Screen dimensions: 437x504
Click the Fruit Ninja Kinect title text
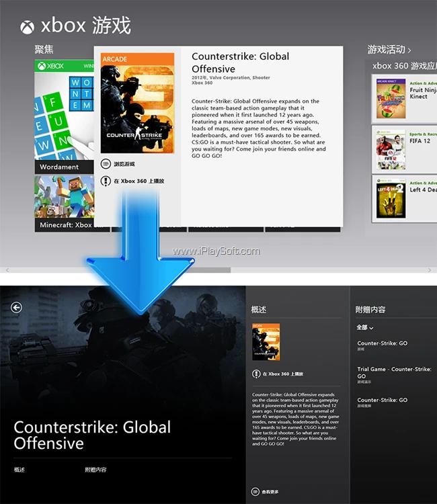tap(423, 93)
